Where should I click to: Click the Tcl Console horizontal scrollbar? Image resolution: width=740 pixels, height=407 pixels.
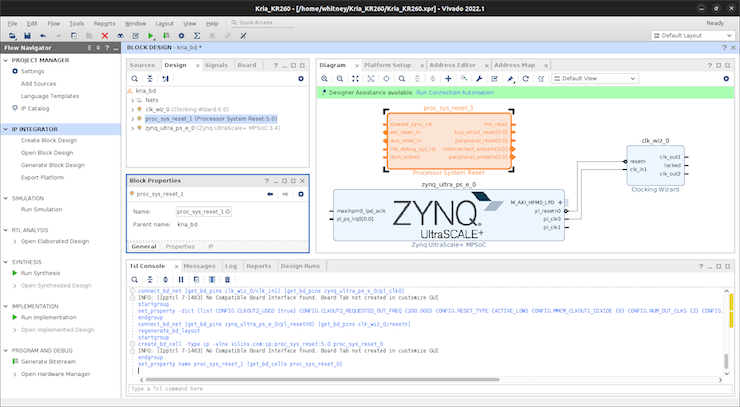pyautogui.click(x=322, y=380)
